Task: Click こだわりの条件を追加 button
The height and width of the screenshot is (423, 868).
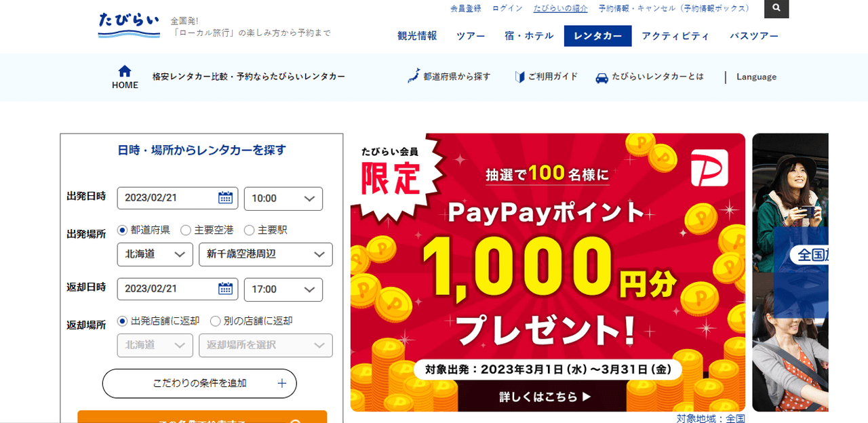Action: click(199, 383)
